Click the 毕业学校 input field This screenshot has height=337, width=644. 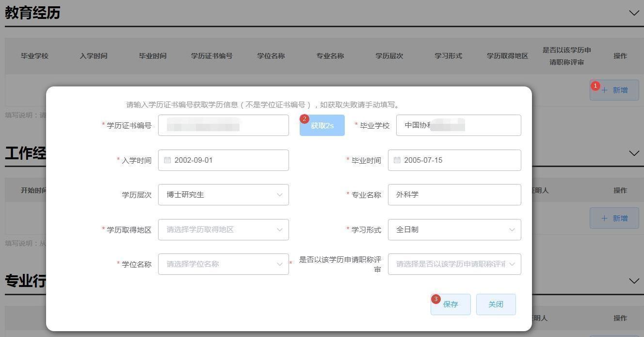click(459, 125)
